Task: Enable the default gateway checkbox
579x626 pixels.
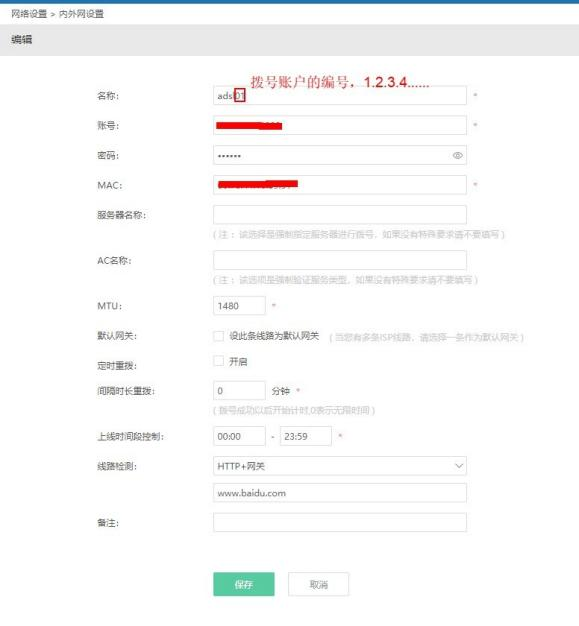Action: click(218, 336)
